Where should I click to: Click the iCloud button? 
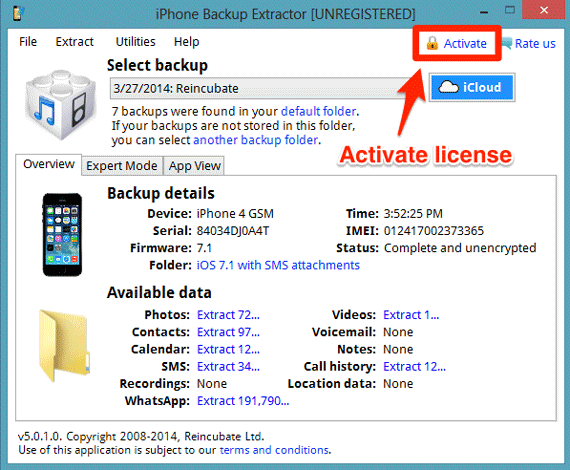coord(472,87)
